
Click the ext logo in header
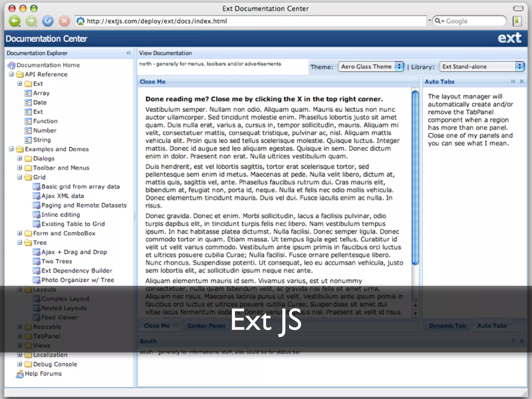pyautogui.click(x=509, y=38)
